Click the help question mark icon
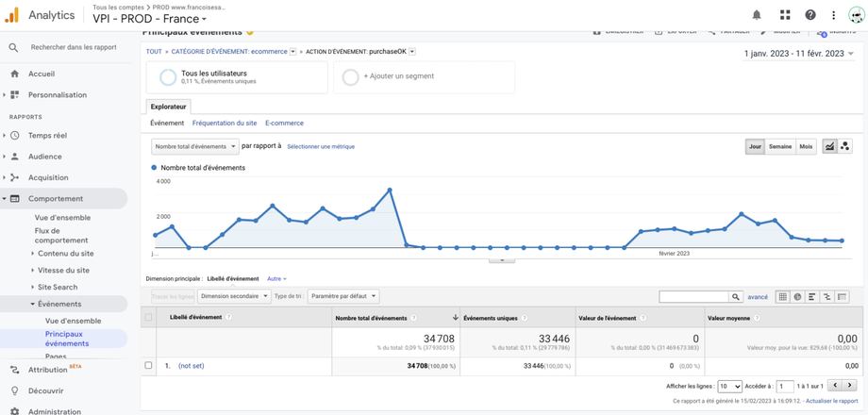This screenshot has height=415, width=868. (x=810, y=15)
